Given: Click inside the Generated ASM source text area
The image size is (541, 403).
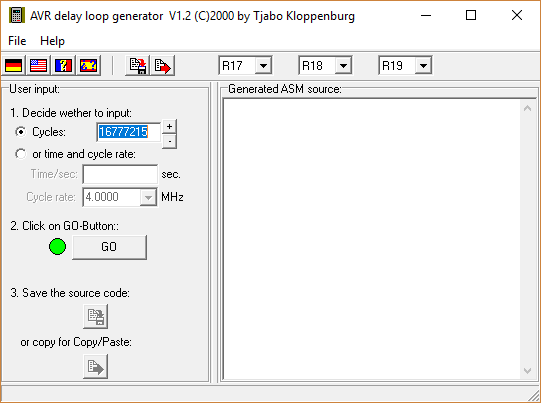Looking at the screenshot, I should (x=372, y=239).
